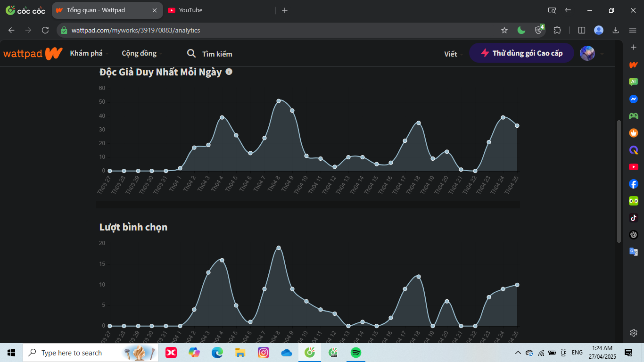Image resolution: width=644 pixels, height=362 pixels.
Task: Expand the profile avatar menu
Action: 592,53
